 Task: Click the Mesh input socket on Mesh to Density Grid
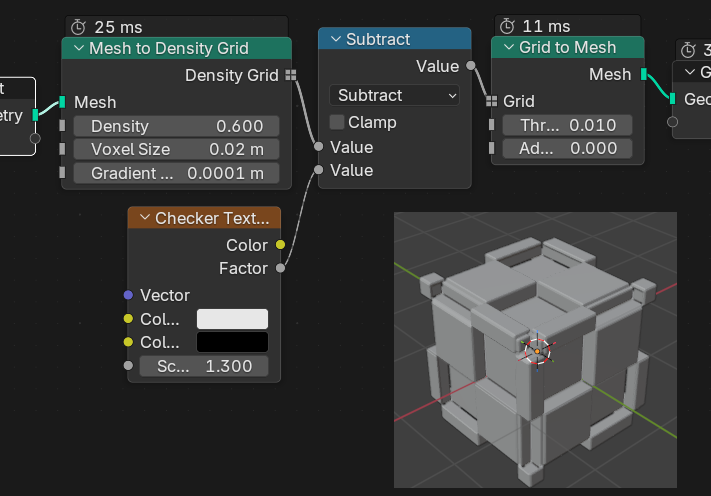coord(63,102)
